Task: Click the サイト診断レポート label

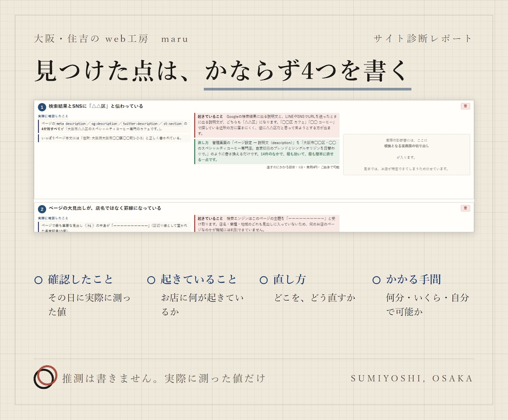Action: pyautogui.click(x=423, y=39)
